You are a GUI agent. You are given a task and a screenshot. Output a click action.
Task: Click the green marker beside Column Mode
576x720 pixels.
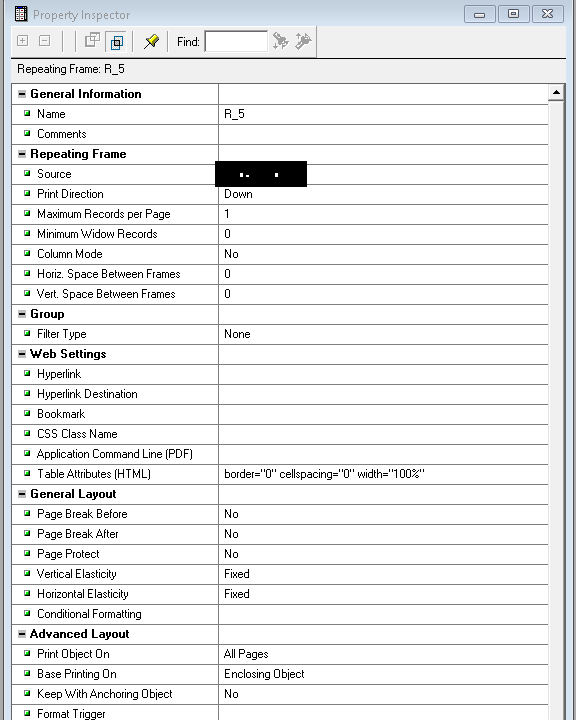(27, 253)
